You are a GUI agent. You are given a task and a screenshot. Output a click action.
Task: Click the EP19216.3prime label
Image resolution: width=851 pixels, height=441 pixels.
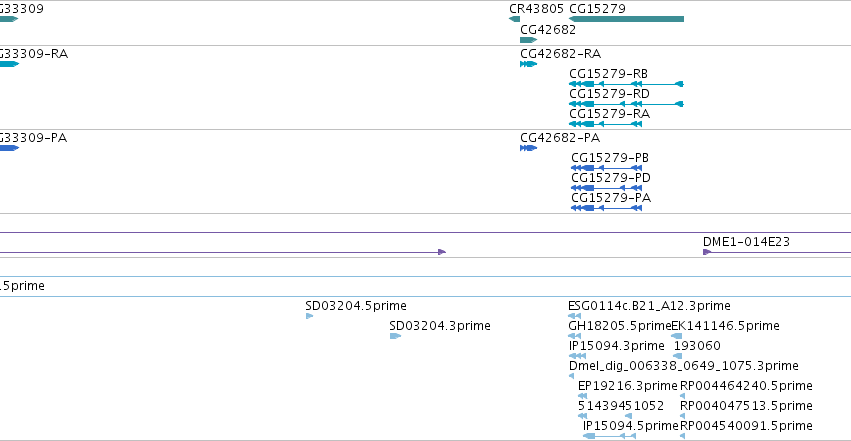coord(628,386)
